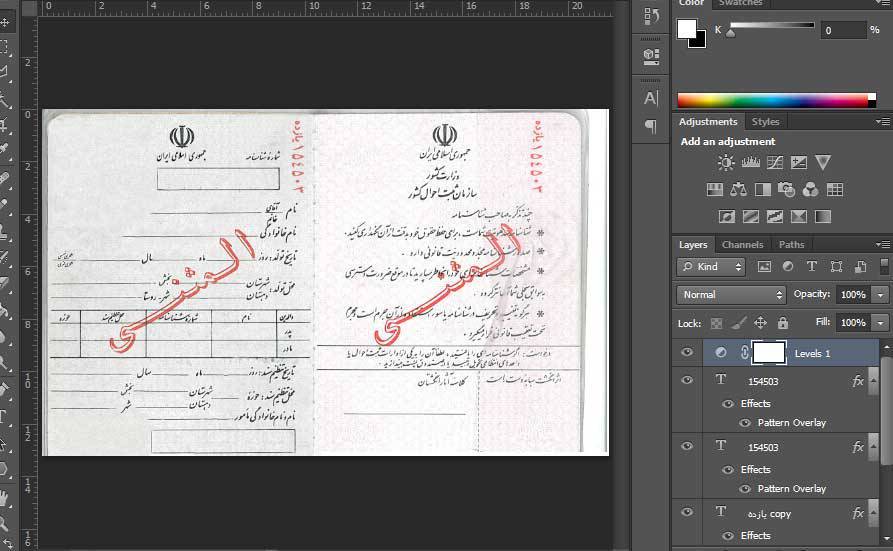Viewport: 893px width, 551px height.
Task: Open the Normal blend mode dropdown
Action: [731, 295]
